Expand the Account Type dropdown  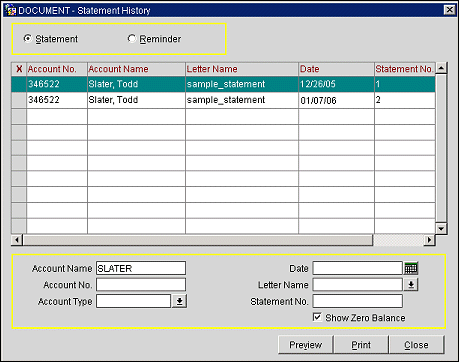179,301
